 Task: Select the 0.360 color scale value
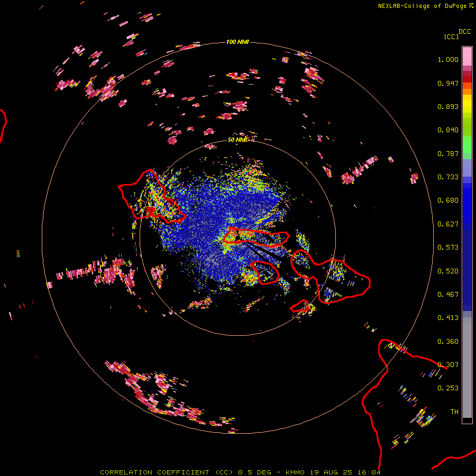tap(448, 342)
